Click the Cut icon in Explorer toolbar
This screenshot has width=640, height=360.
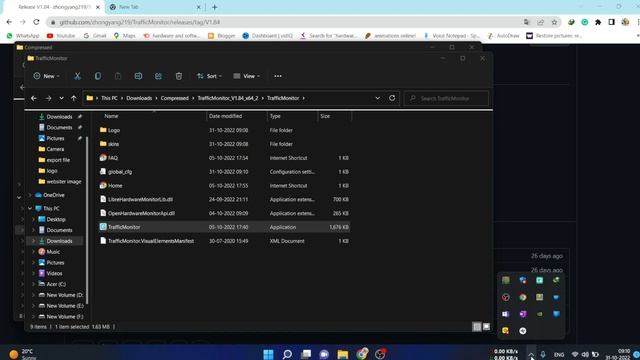click(77, 76)
